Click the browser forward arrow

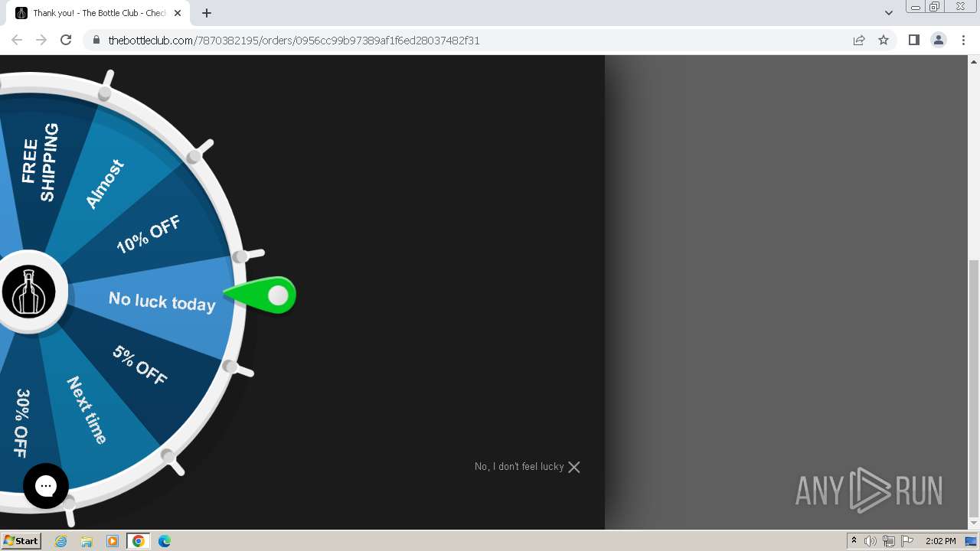tap(41, 40)
